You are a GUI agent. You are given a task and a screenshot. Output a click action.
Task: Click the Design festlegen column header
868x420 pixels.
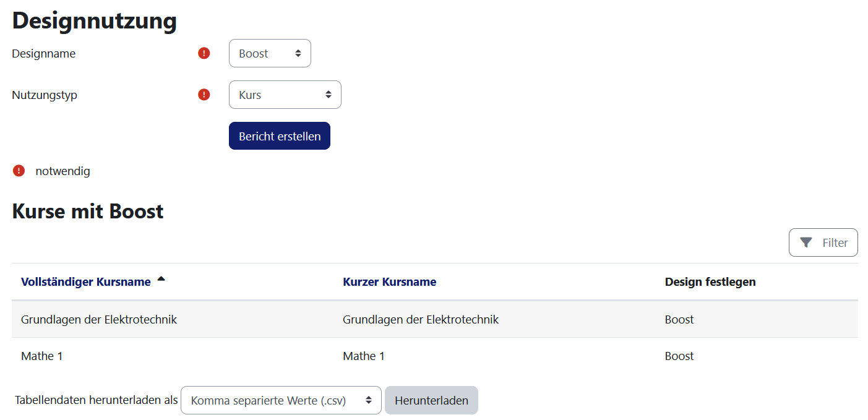[710, 282]
